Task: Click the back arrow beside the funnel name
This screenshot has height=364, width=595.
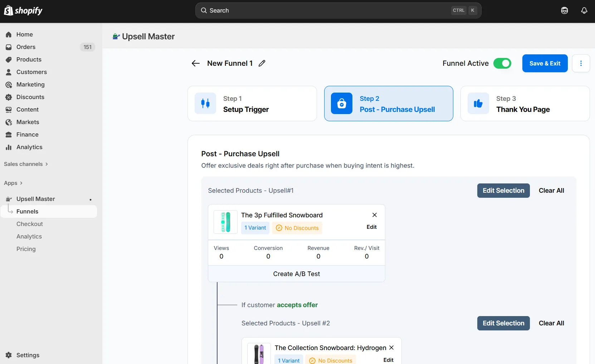Action: [195, 63]
